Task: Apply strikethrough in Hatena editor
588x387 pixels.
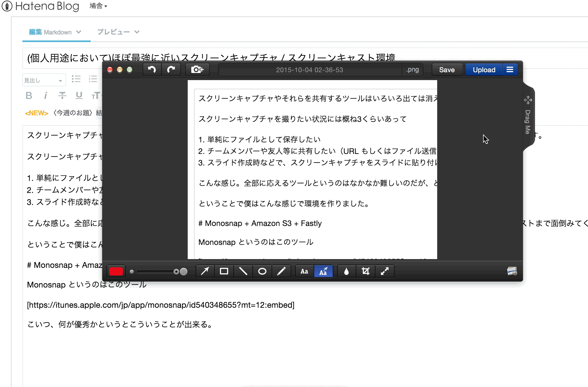Action: tap(62, 95)
